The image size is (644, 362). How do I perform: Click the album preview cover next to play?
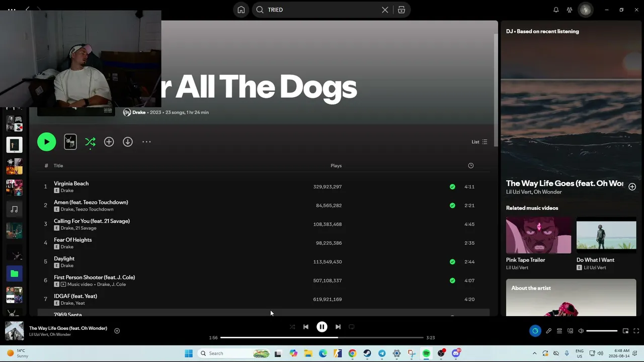coord(70,142)
